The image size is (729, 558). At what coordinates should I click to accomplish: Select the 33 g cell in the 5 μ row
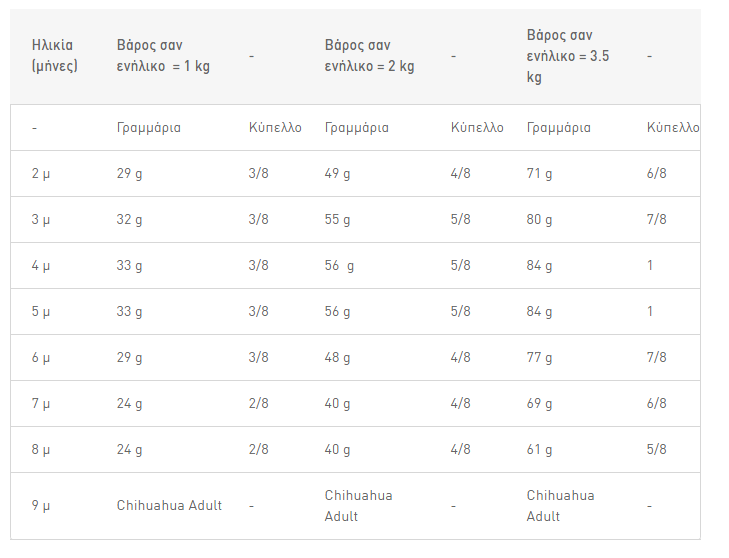(x=129, y=312)
